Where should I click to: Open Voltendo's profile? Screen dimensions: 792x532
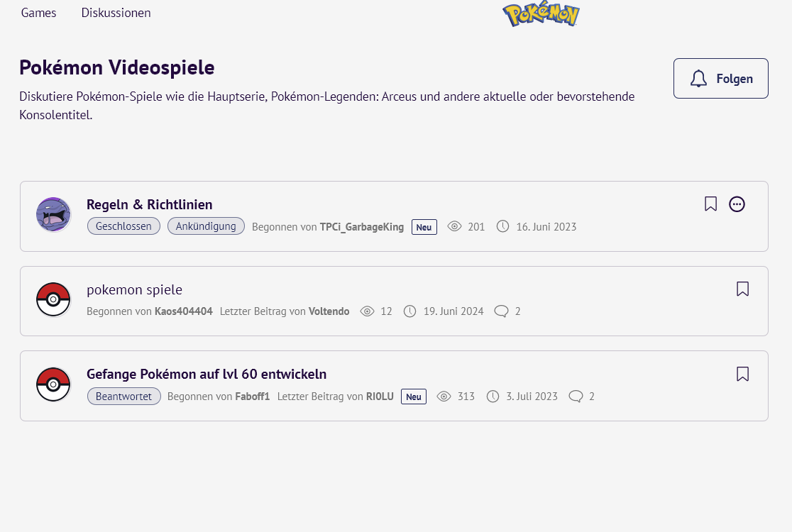pos(329,311)
